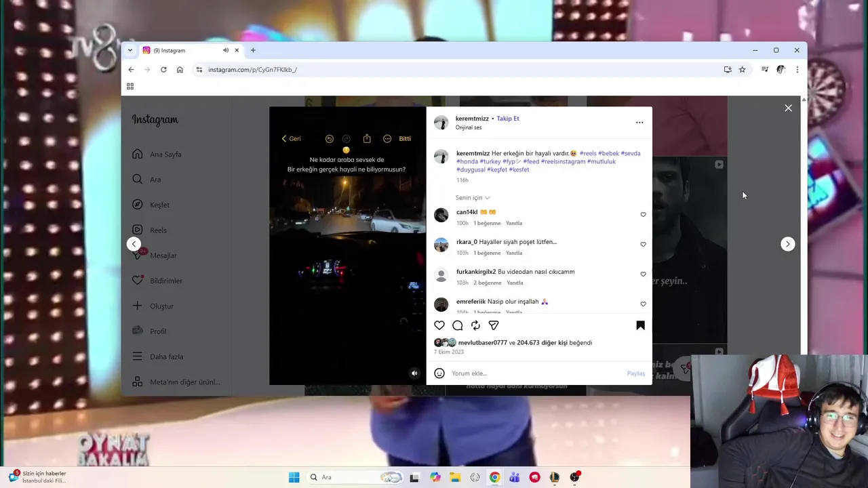Open the apps grid in the bookmarks bar
The height and width of the screenshot is (488, 868).
pos(130,86)
